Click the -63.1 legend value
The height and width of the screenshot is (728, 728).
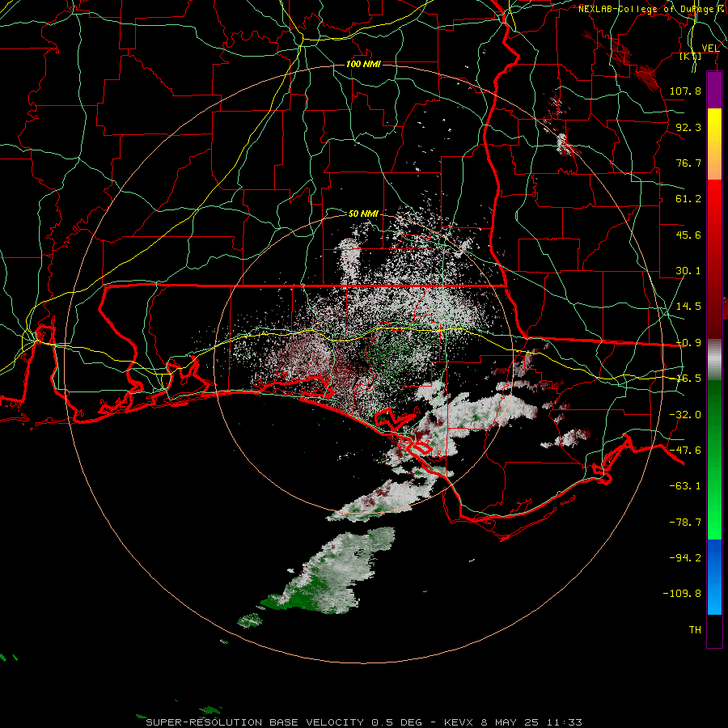[x=685, y=486]
